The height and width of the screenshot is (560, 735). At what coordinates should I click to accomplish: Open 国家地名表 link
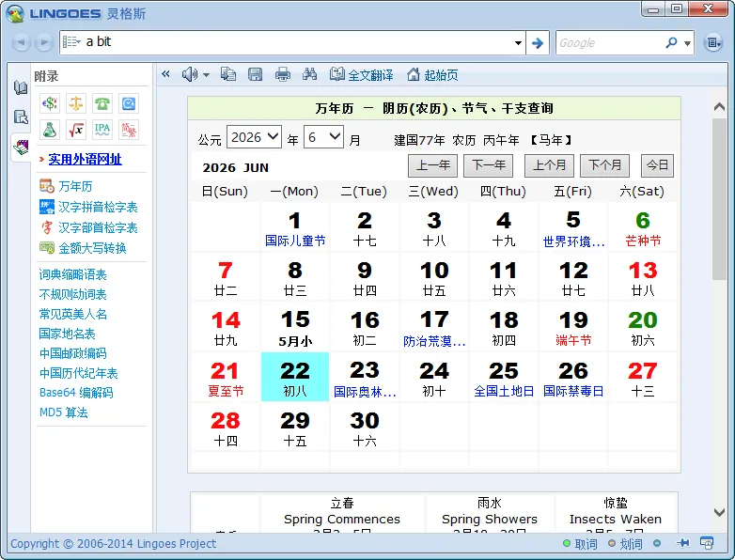tap(67, 334)
